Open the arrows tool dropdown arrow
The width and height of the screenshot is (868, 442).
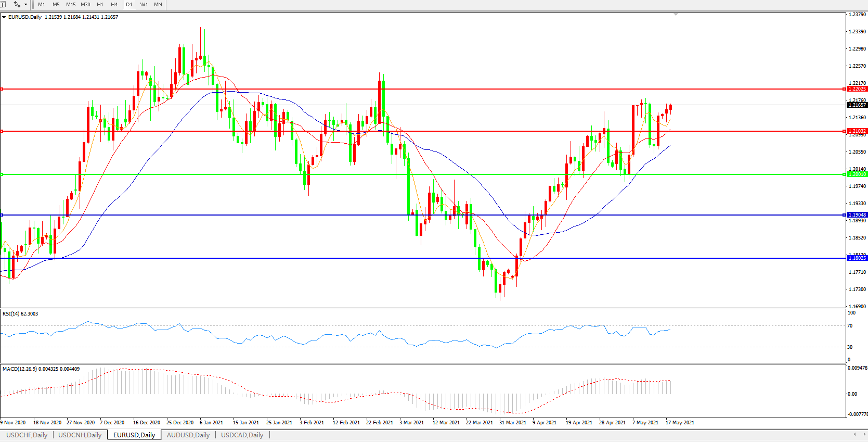[x=25, y=4]
